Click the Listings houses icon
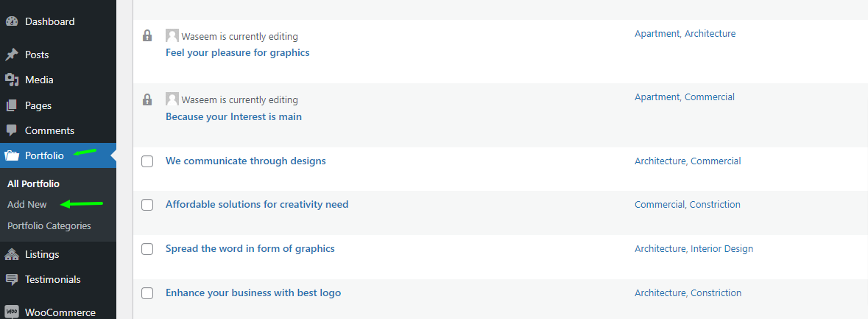This screenshot has height=319, width=868. coord(12,254)
